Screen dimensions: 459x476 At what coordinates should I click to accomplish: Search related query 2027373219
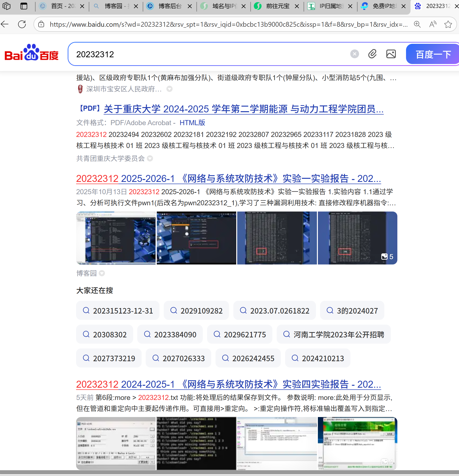(x=109, y=358)
